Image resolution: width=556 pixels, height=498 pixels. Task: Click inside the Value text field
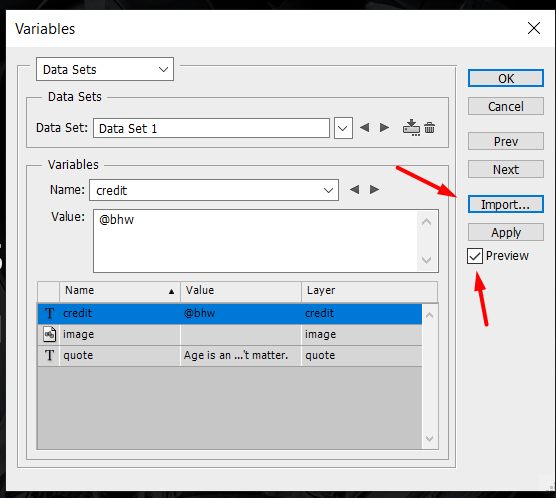tap(255, 241)
